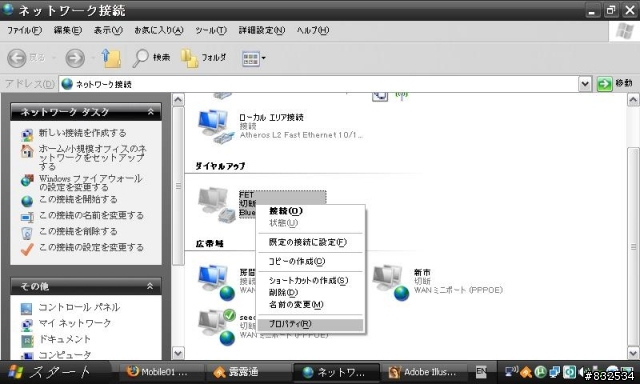Image resolution: width=640 pixels, height=384 pixels.
Task: Click main pane scrollbar up arrow
Action: pos(633,100)
